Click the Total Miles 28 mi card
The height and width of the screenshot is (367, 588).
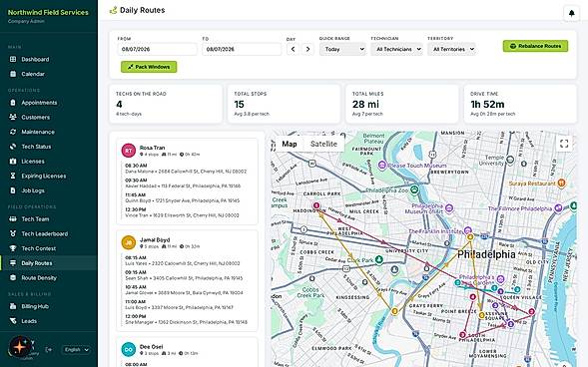pyautogui.click(x=402, y=104)
